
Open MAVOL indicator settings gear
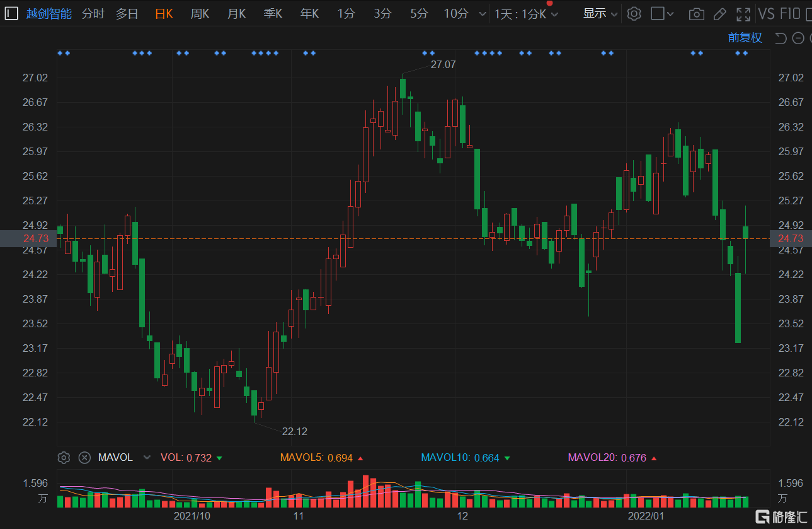[x=64, y=458]
